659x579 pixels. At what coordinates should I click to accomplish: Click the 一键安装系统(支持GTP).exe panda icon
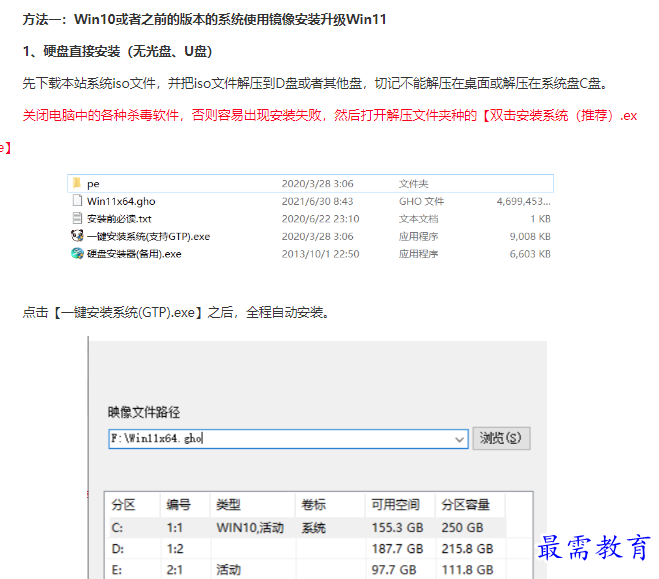coord(77,236)
